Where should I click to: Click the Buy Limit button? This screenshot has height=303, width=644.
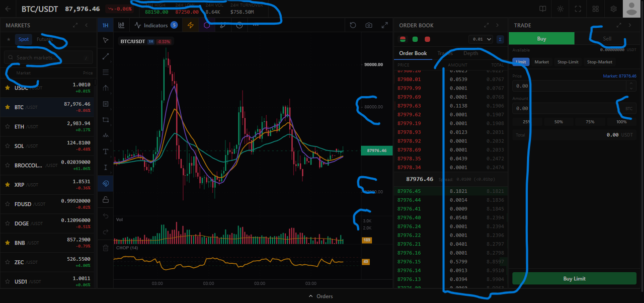[574, 278]
